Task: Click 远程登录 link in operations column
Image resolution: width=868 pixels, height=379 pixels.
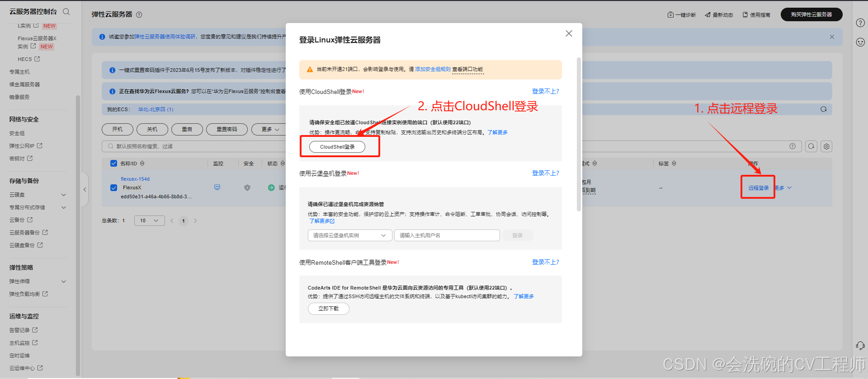Action: pyautogui.click(x=759, y=188)
